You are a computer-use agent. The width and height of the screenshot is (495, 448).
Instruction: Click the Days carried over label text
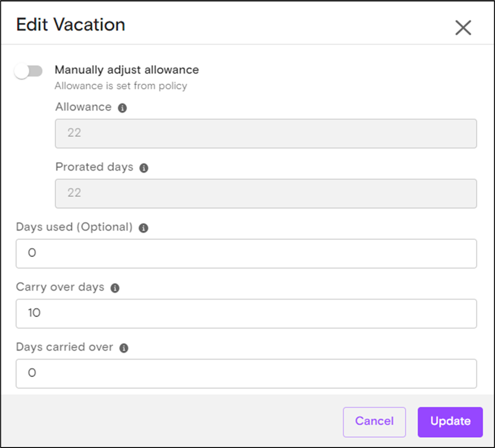pos(64,347)
